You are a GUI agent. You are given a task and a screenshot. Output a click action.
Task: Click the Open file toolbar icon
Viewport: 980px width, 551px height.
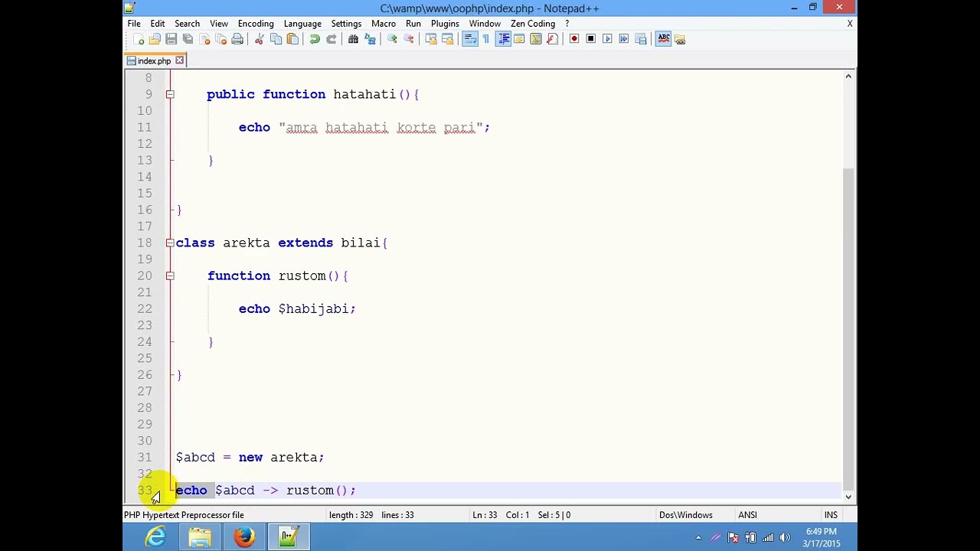click(155, 39)
